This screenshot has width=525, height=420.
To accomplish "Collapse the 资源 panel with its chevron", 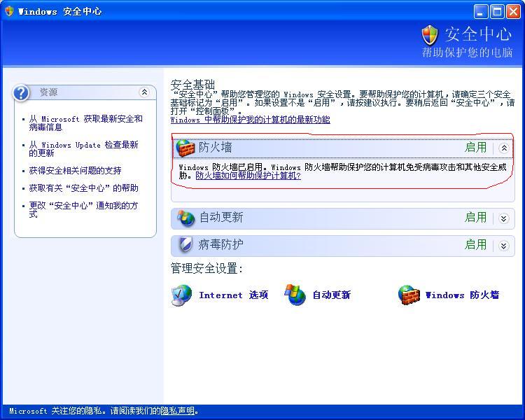I will [x=144, y=92].
